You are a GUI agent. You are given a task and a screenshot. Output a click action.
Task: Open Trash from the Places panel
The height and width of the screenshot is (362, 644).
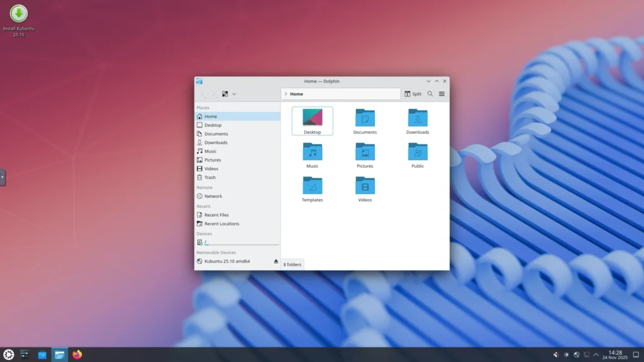pyautogui.click(x=211, y=177)
